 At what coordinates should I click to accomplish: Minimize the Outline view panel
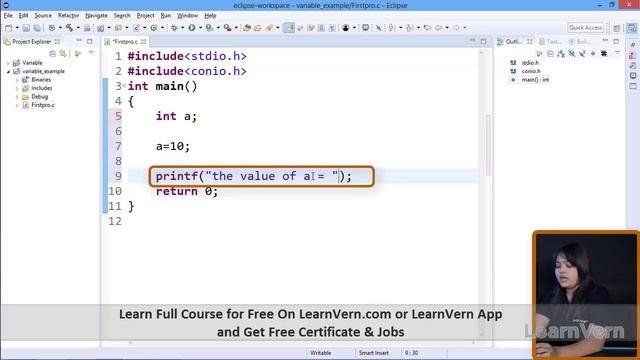[605, 40]
